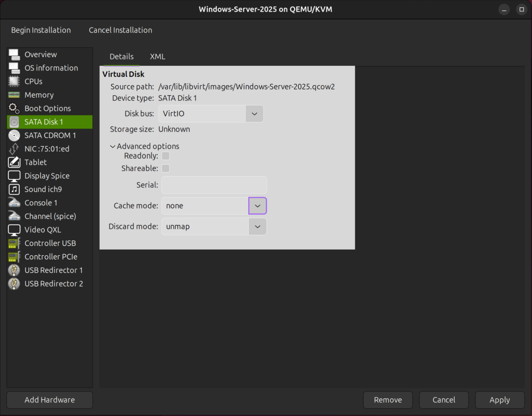Open the Memory configuration via its icon

[x=14, y=95]
